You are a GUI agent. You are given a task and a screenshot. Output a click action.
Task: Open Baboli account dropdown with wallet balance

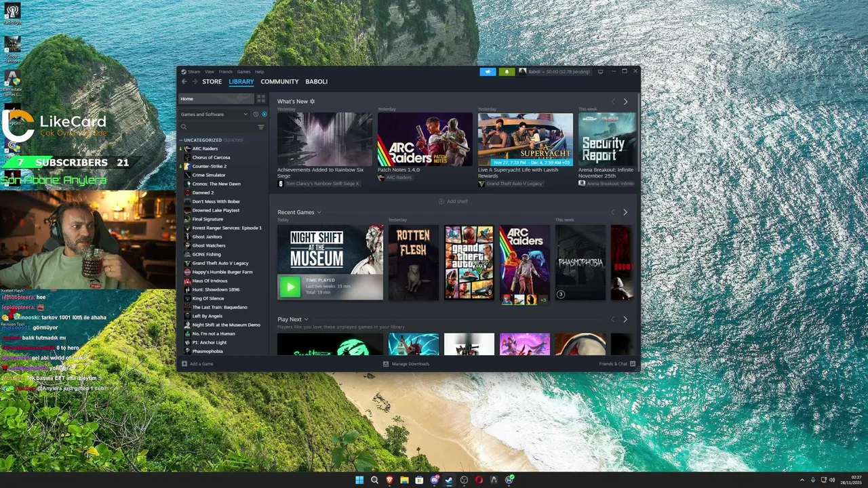click(x=555, y=72)
